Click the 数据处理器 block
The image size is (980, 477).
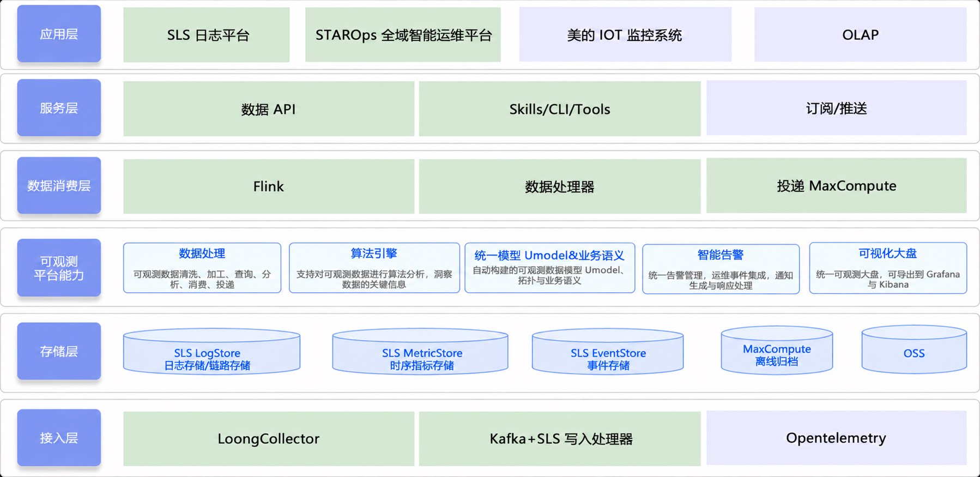pos(560,186)
